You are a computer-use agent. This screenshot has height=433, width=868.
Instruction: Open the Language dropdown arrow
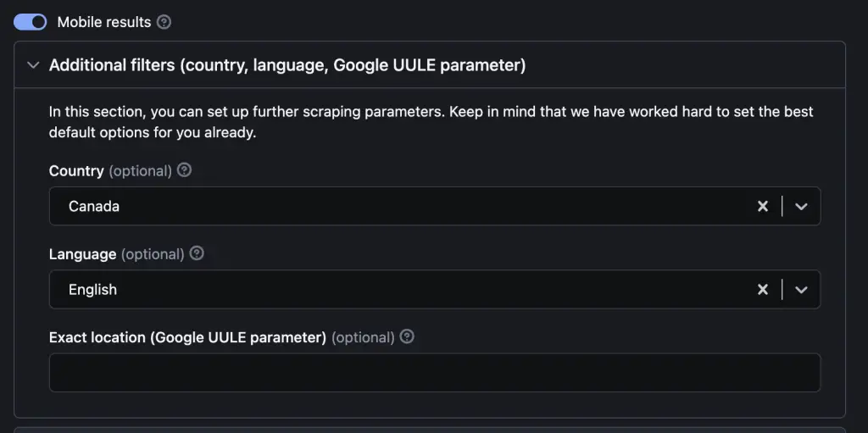pyautogui.click(x=801, y=290)
